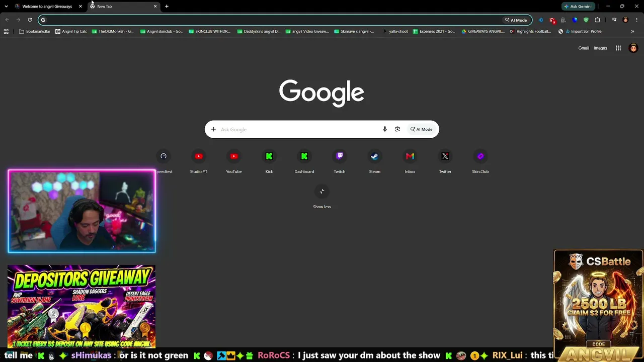Open the Expenses 2021 bookmark
The image size is (644, 362).
tap(434, 31)
